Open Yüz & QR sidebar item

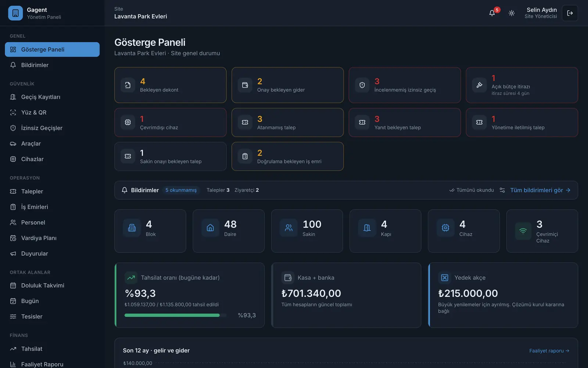(x=52, y=113)
